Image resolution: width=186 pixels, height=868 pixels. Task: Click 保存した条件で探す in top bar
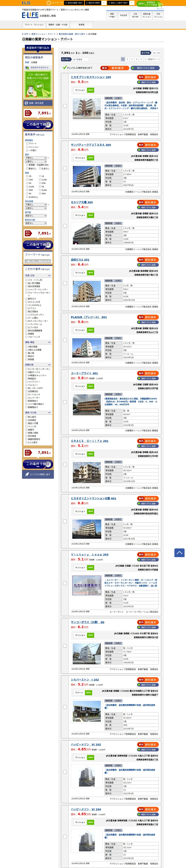point(118,3)
